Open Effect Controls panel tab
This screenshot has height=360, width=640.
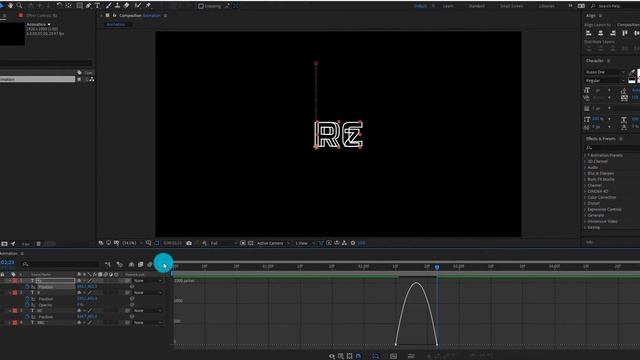(42, 16)
